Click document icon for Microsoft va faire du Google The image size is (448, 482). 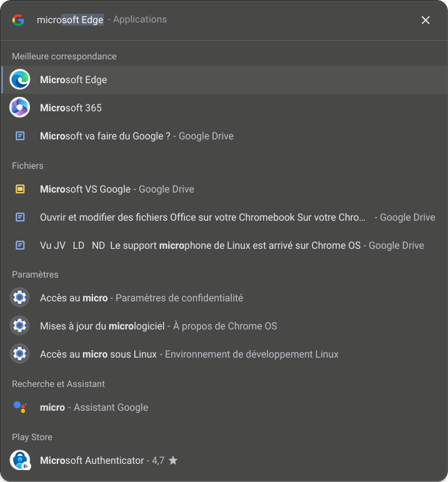(20, 136)
